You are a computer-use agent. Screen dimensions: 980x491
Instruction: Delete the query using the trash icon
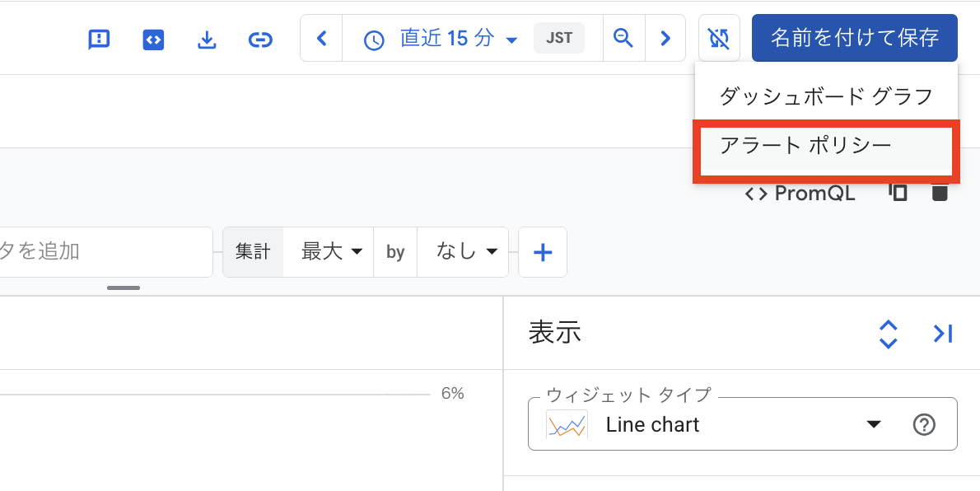pos(940,193)
